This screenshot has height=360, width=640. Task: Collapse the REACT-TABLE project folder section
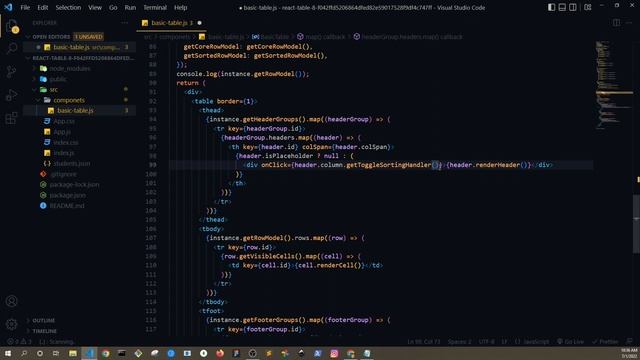80,58
